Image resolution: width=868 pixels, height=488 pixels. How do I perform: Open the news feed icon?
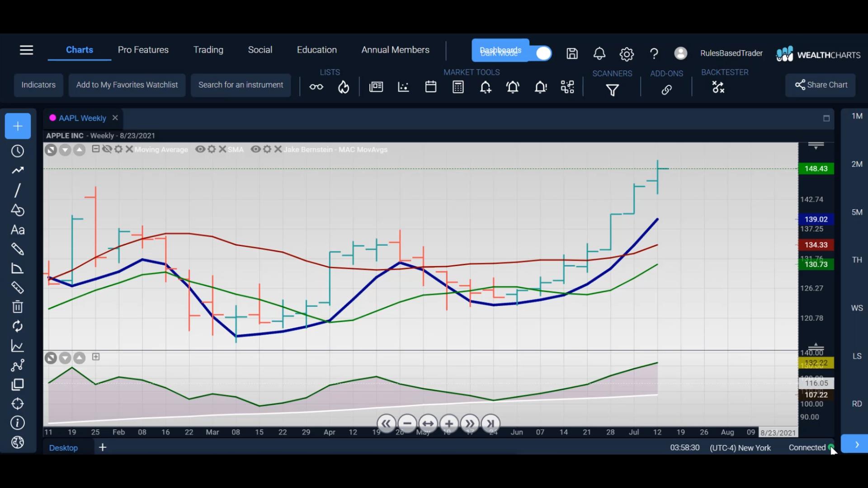(376, 87)
